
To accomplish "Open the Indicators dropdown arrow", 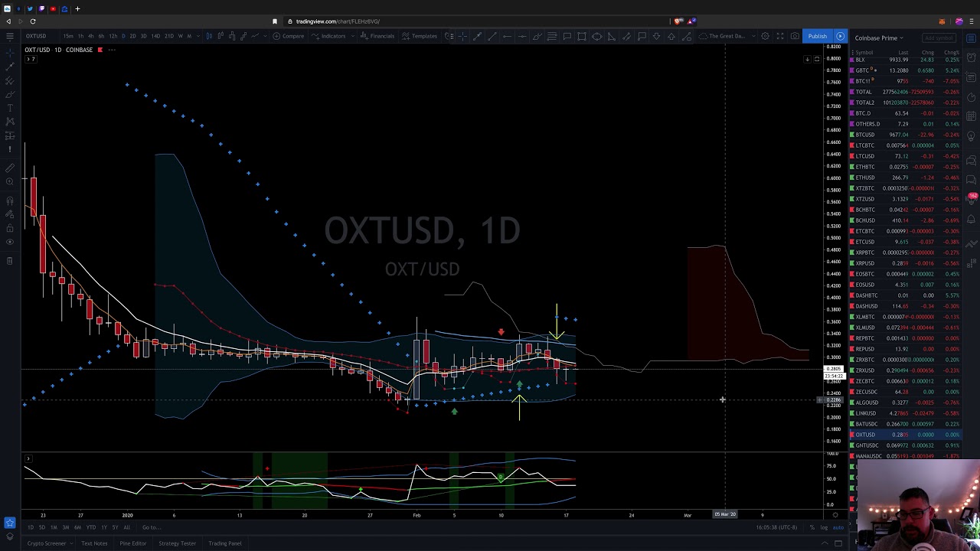I will 352,36.
